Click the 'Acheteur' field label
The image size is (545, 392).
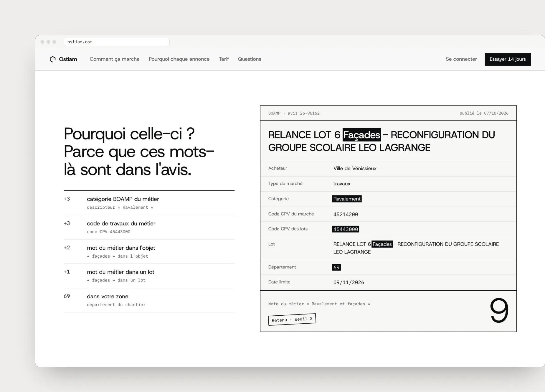click(278, 168)
